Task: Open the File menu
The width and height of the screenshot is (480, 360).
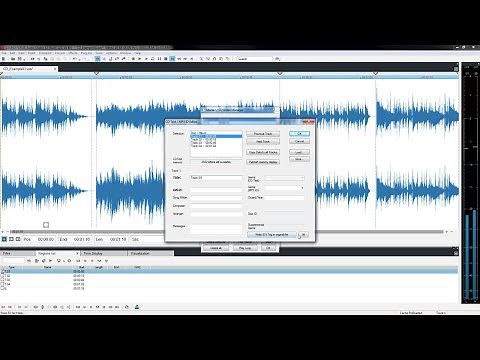Action: (x=4, y=53)
